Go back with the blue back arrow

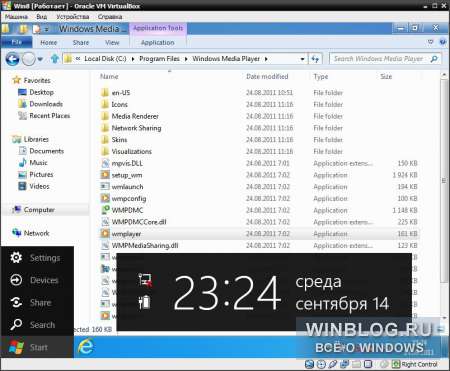(x=13, y=59)
